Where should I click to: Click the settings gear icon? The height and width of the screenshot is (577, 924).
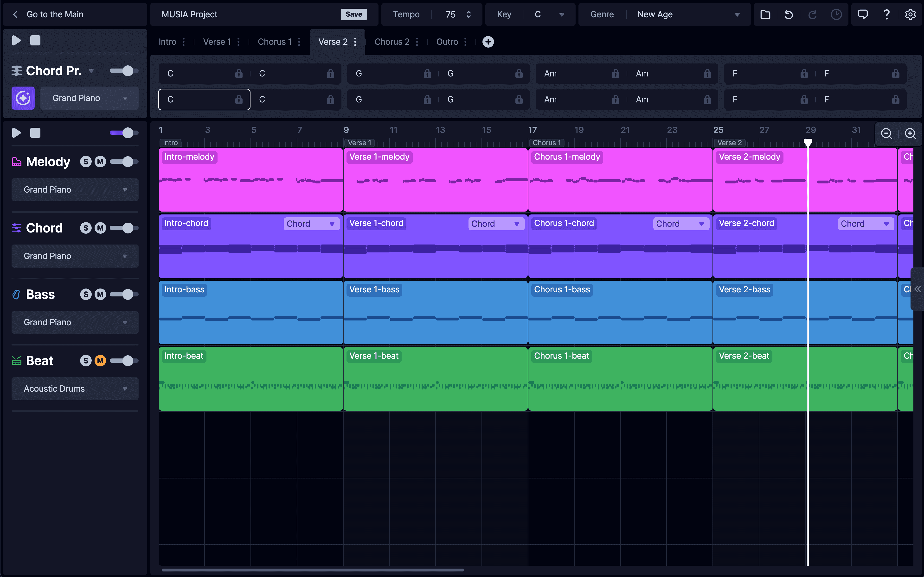[x=911, y=14]
